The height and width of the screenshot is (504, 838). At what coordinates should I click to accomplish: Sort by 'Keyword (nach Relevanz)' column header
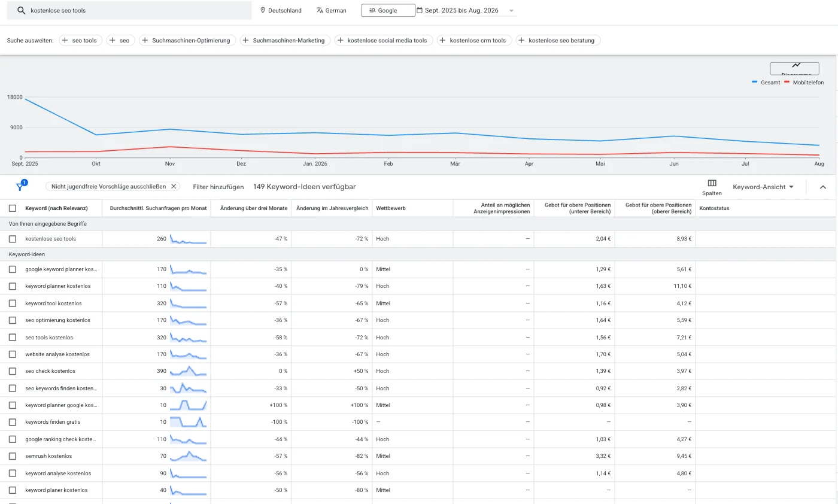pos(56,208)
